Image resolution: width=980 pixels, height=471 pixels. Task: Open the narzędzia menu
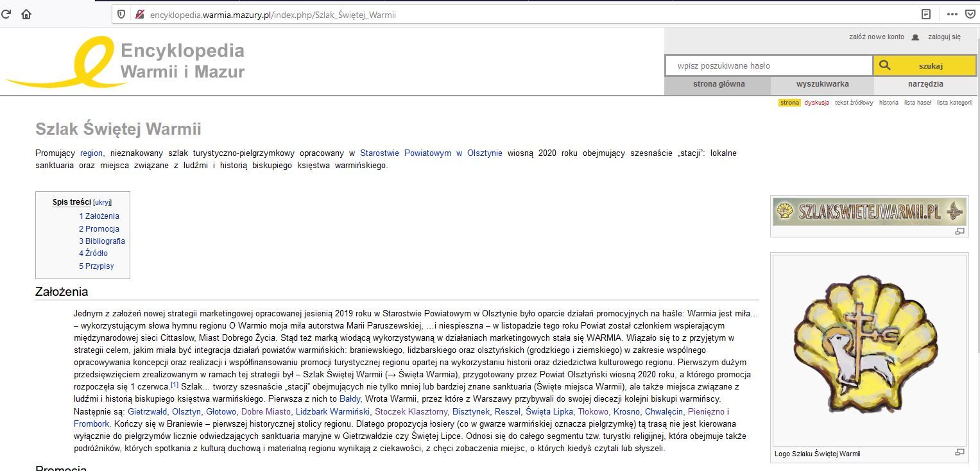(925, 84)
